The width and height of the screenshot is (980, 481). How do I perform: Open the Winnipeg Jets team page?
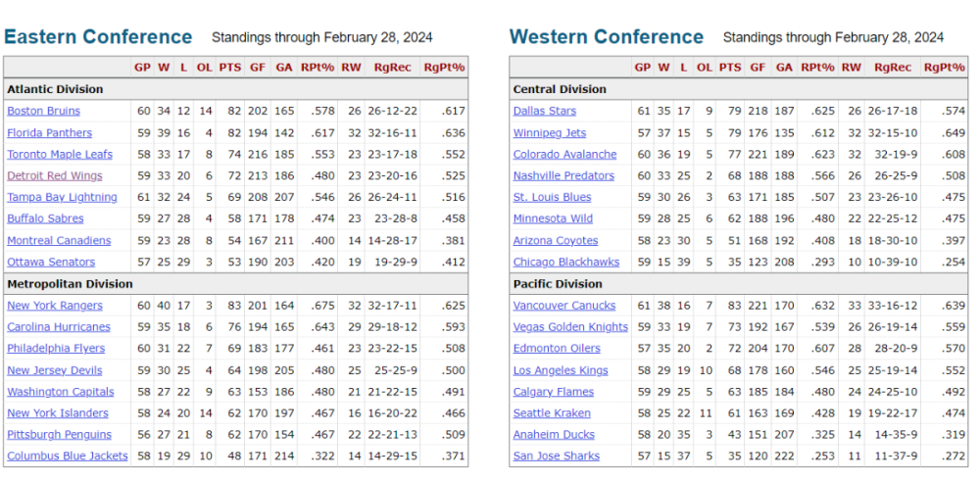click(x=550, y=133)
